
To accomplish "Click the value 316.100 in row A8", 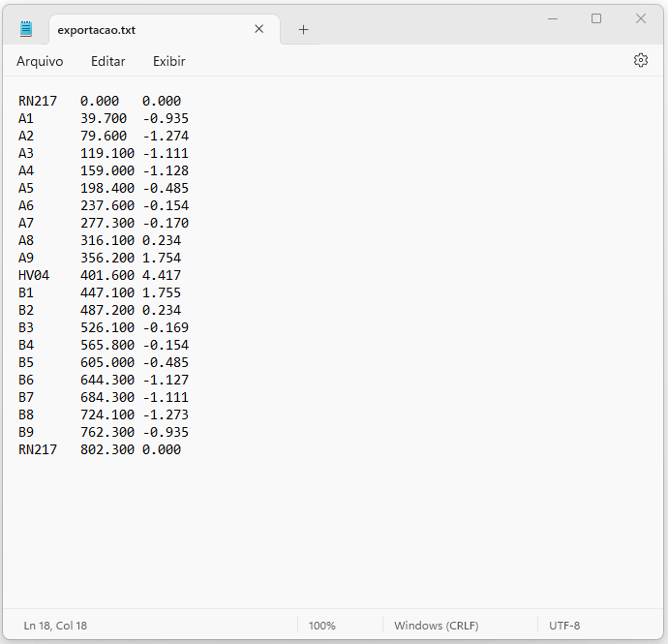I will coord(107,241).
